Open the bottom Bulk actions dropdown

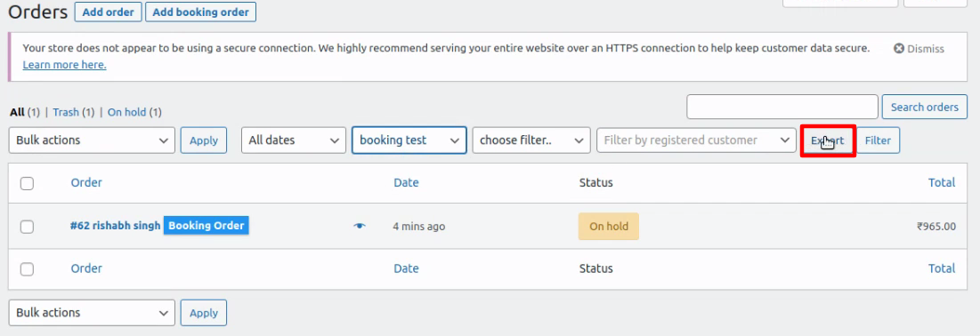[92, 313]
